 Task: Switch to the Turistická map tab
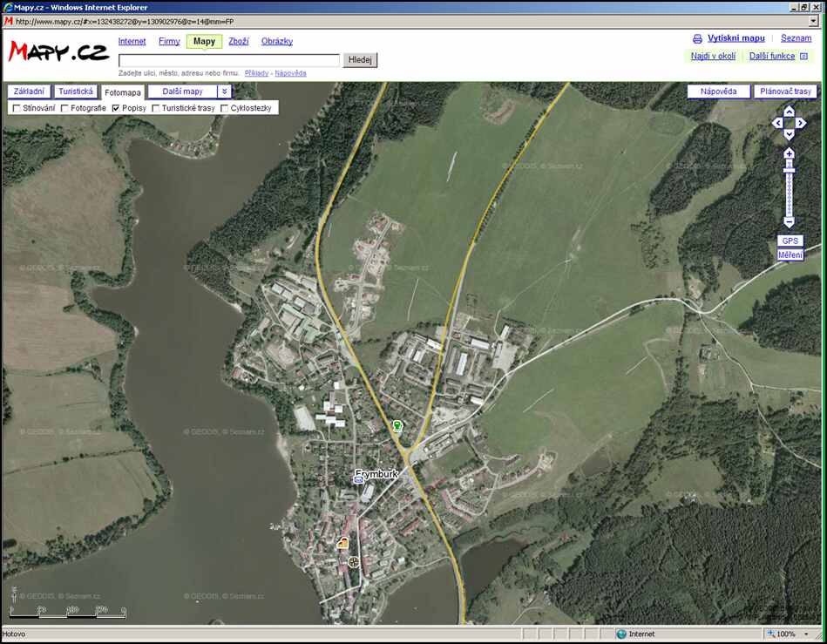click(75, 92)
